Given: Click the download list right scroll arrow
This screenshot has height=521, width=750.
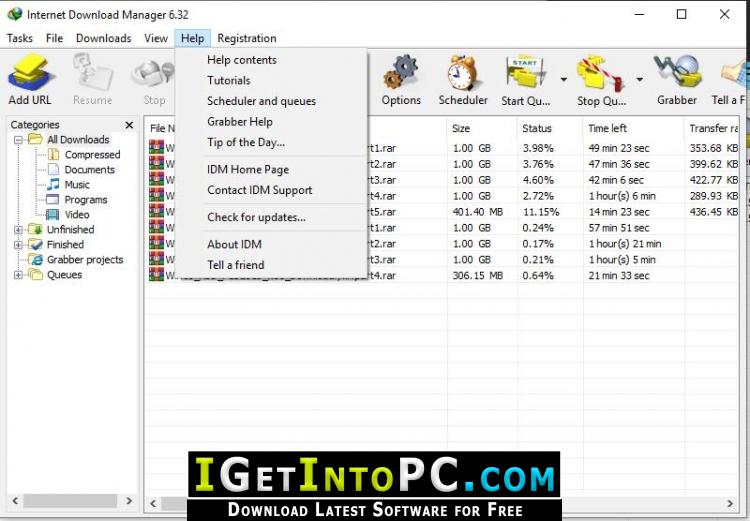Looking at the screenshot, I should pos(730,503).
